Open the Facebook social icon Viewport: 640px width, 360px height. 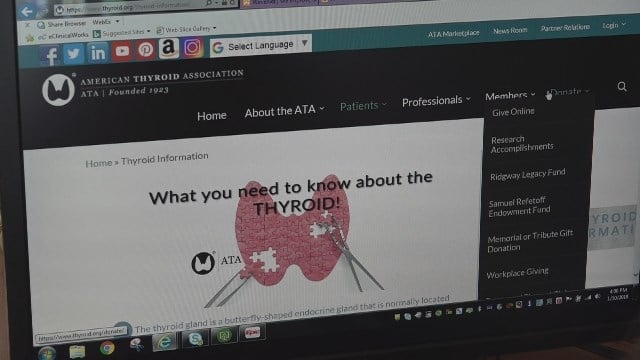pyautogui.click(x=49, y=55)
